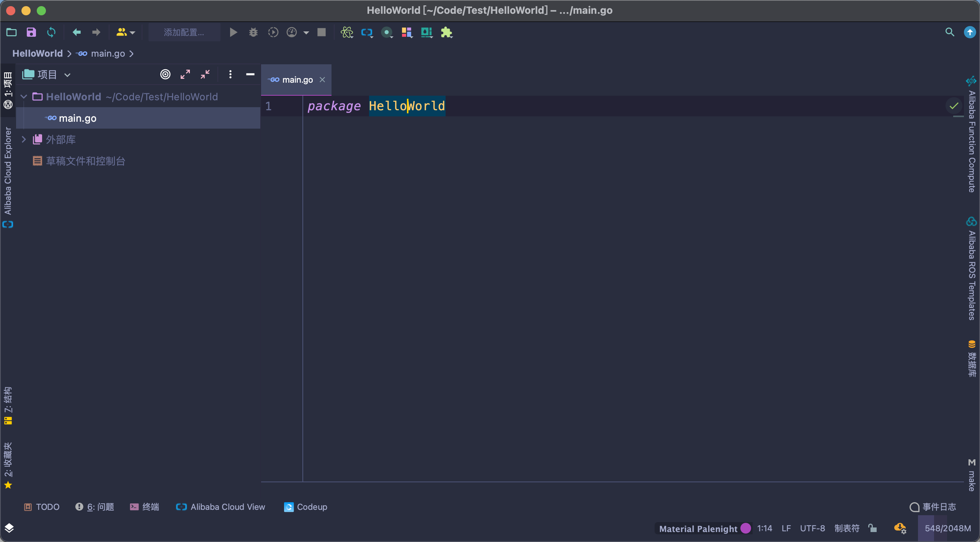980x542 pixels.
Task: Click the search magnifier icon
Action: [950, 32]
